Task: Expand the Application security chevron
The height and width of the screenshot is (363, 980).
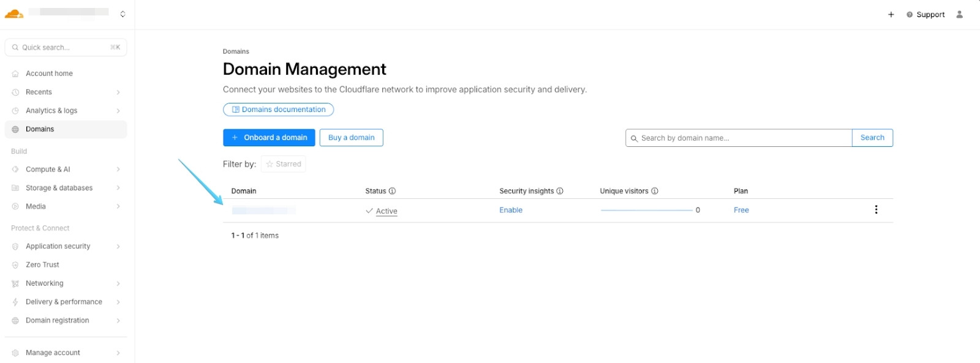Action: coord(118,247)
